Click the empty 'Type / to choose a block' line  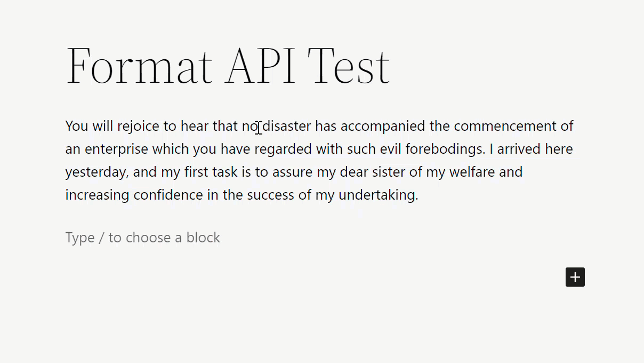tap(142, 237)
